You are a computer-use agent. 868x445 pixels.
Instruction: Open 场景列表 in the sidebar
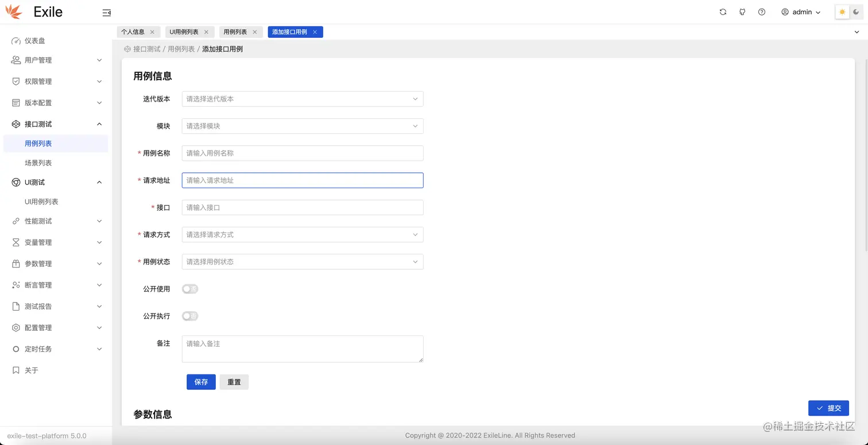pyautogui.click(x=56, y=163)
